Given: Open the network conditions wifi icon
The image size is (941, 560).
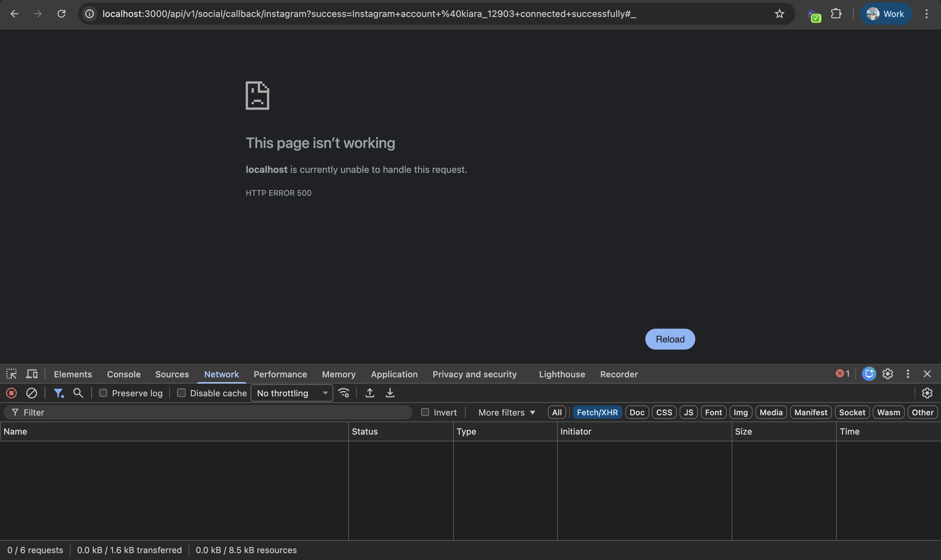Looking at the screenshot, I should 344,393.
